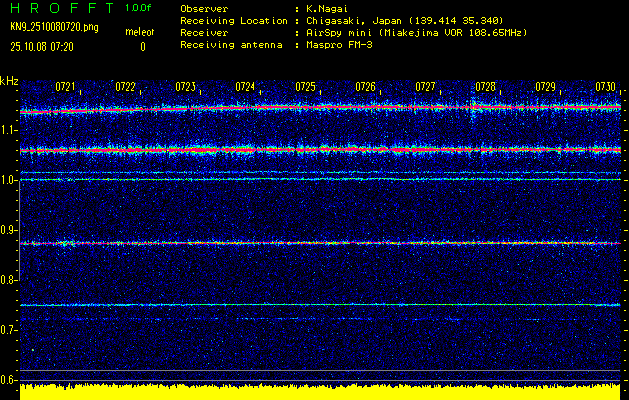This screenshot has height=400, width=629.
Task: Click the meteor count label
Action: tap(139, 33)
